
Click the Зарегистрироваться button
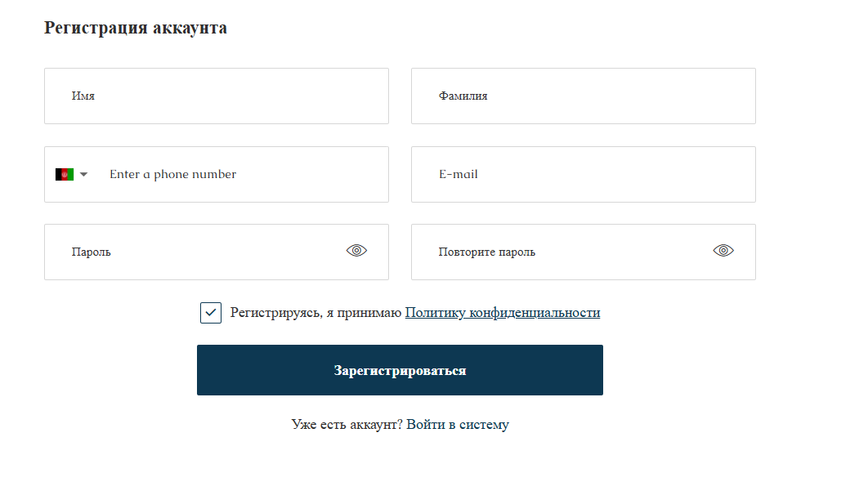[400, 370]
